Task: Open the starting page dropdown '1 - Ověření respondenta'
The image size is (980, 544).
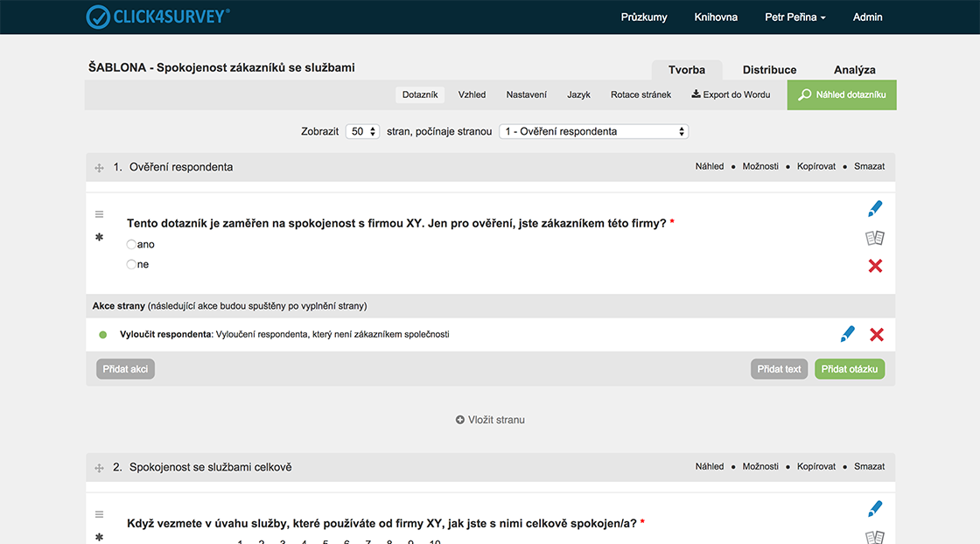Action: [x=593, y=131]
